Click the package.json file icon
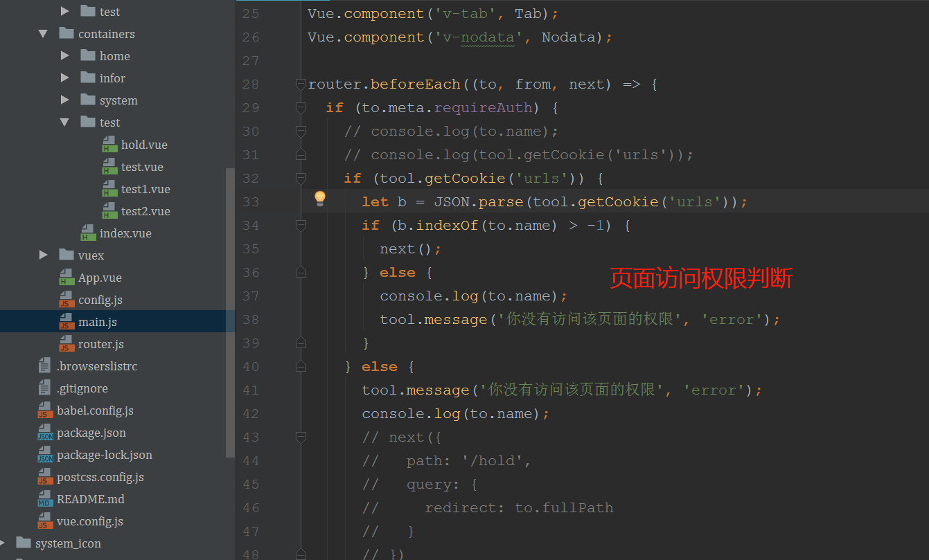Image resolution: width=929 pixels, height=560 pixels. (x=45, y=433)
